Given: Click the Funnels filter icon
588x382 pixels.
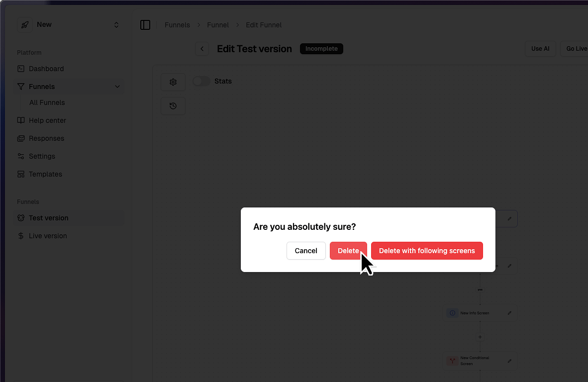Looking at the screenshot, I should click(x=21, y=87).
